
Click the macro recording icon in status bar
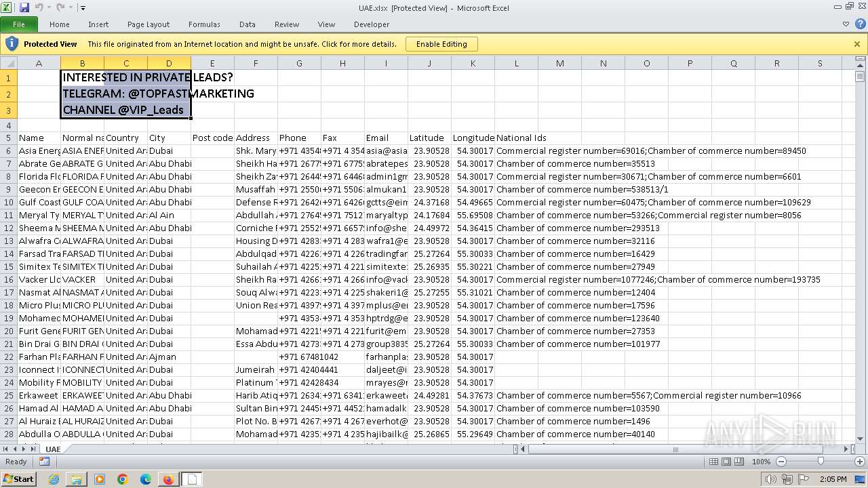click(44, 462)
